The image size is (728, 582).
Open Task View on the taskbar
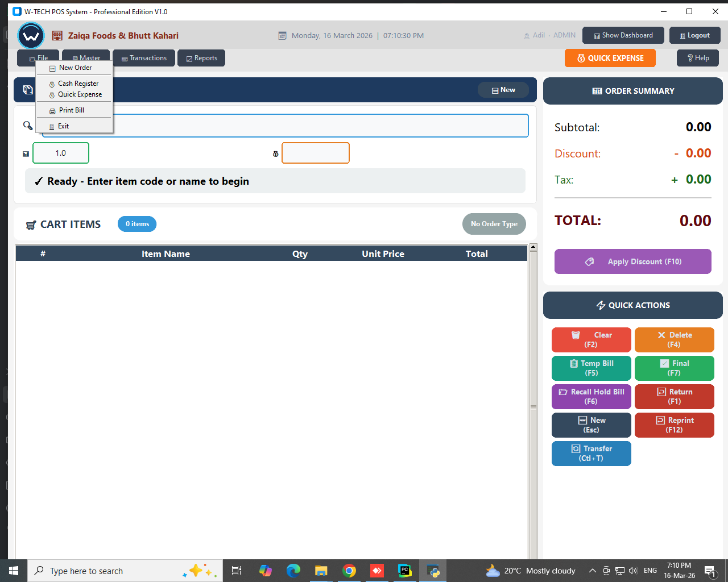coord(237,571)
